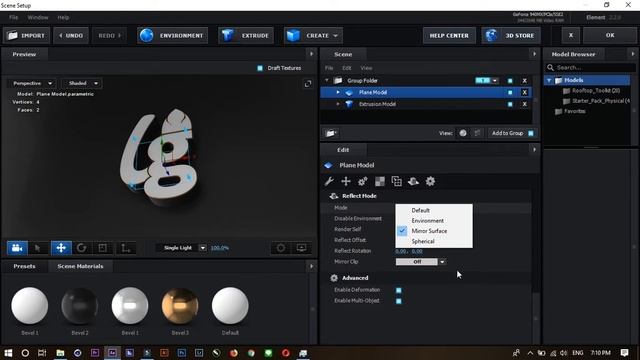The width and height of the screenshot is (640, 360).
Task: Open the Windows notification center icon
Action: [x=624, y=353]
